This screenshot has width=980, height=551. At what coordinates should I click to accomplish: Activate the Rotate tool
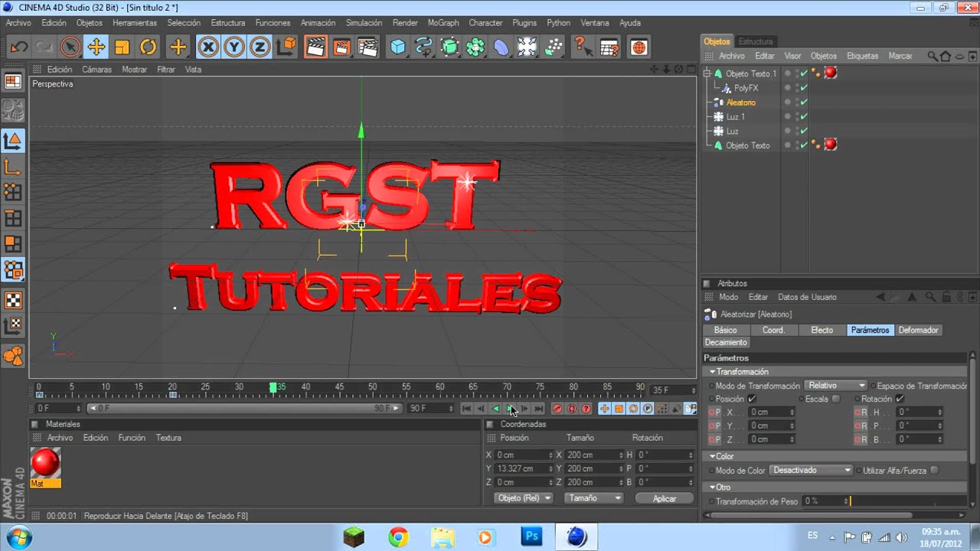(148, 47)
